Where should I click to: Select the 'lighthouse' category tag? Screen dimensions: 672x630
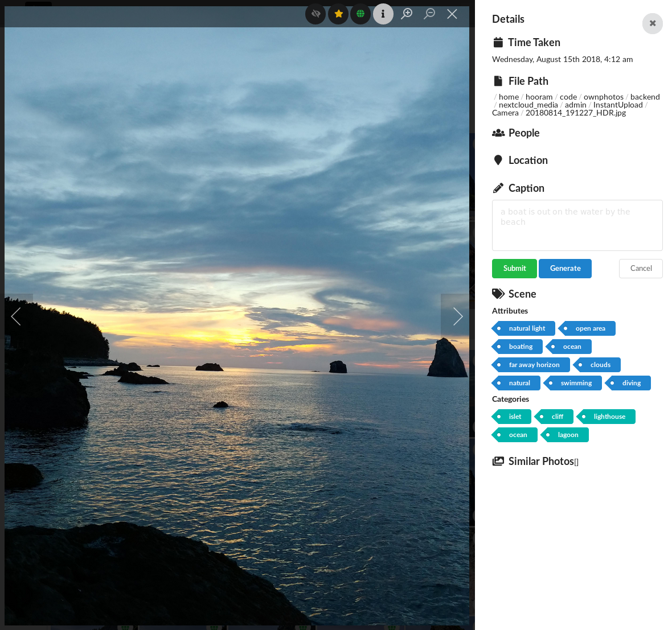[x=608, y=417]
